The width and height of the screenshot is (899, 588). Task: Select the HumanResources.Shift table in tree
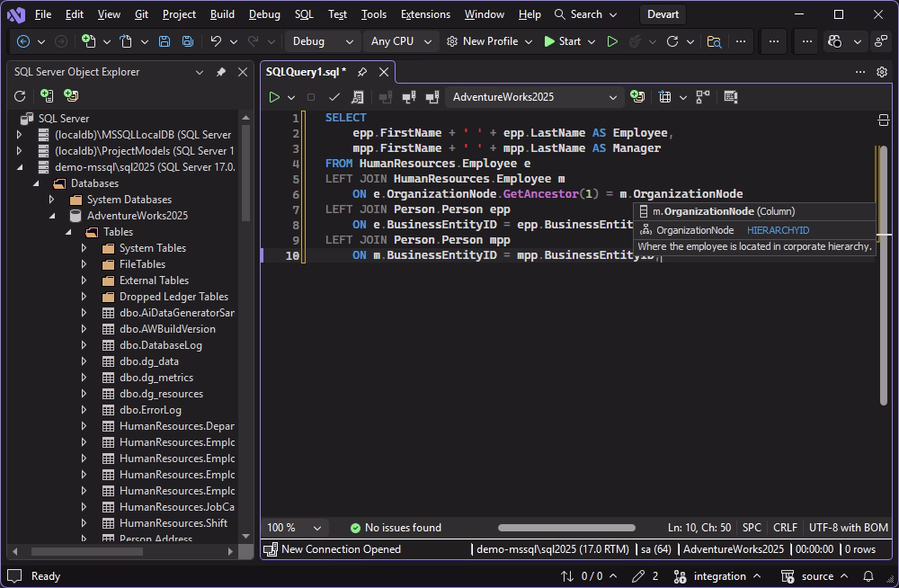(174, 523)
